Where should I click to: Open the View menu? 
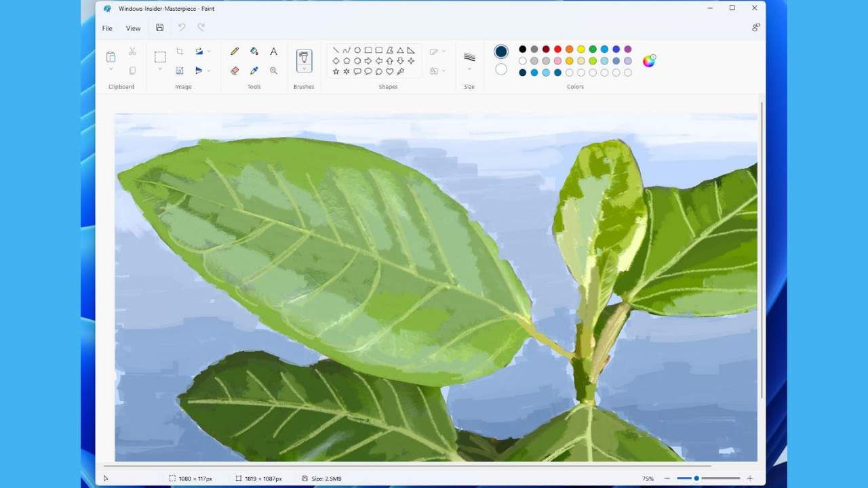tap(133, 28)
